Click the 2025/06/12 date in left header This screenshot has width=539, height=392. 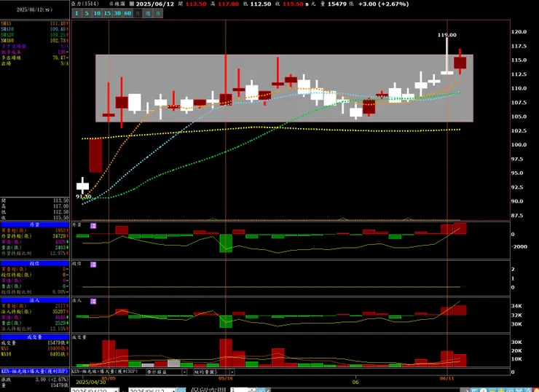[35, 9]
